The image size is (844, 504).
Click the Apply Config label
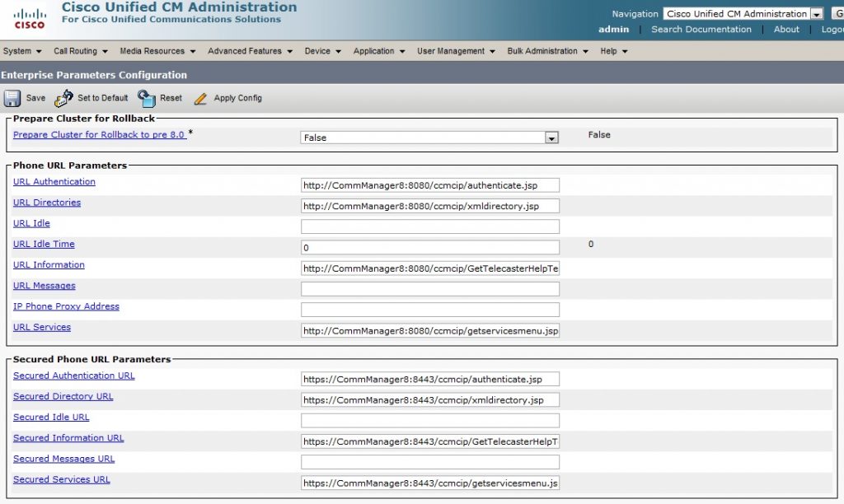238,98
